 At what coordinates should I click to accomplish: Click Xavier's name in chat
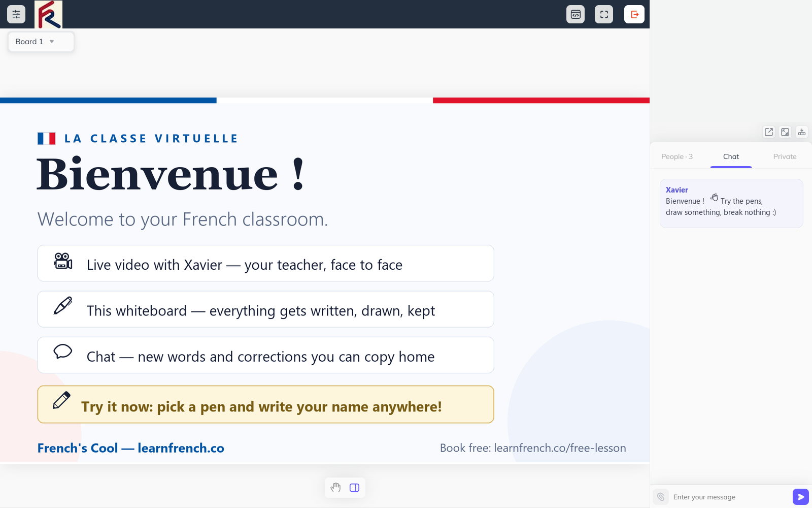point(677,190)
